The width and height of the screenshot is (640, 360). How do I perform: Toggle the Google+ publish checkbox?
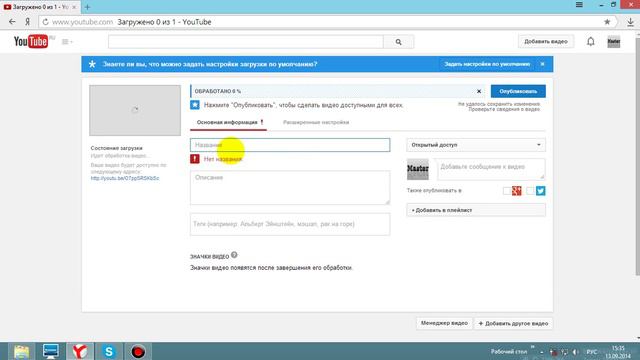click(x=507, y=191)
